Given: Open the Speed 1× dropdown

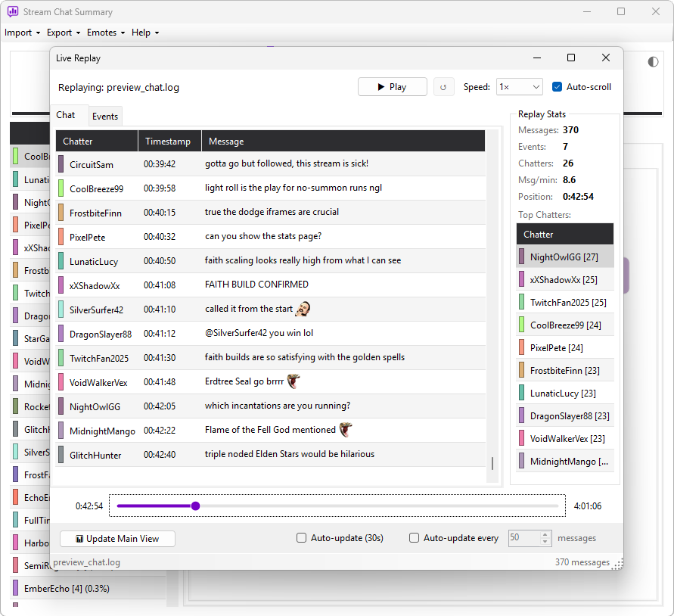Looking at the screenshot, I should [x=519, y=87].
